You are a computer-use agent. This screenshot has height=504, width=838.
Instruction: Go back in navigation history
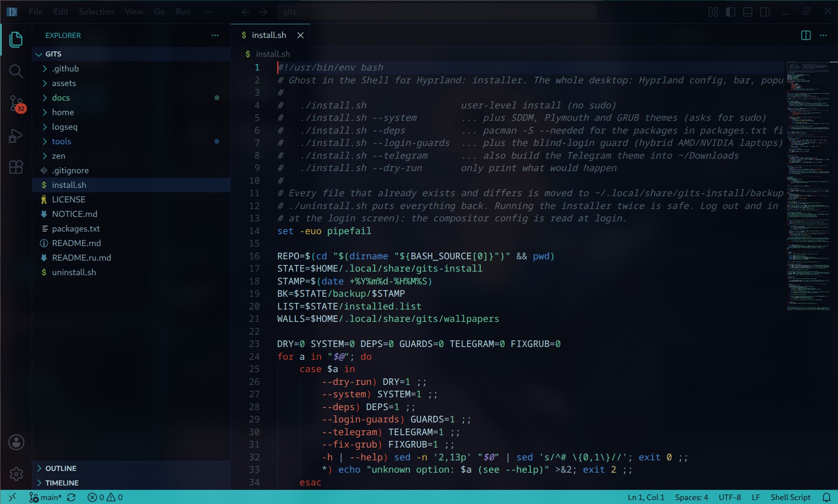246,12
